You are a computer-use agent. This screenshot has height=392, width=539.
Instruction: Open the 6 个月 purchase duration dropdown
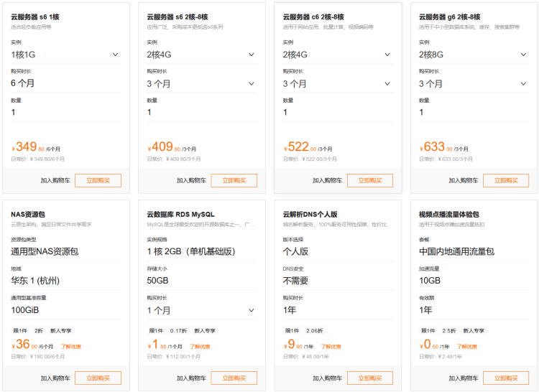click(65, 83)
